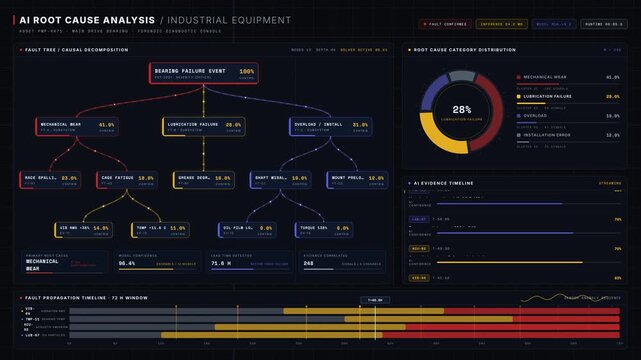Image resolution: width=641 pixels, height=360 pixels.
Task: Click the white playhead line in propagation timeline
Action: (375, 323)
